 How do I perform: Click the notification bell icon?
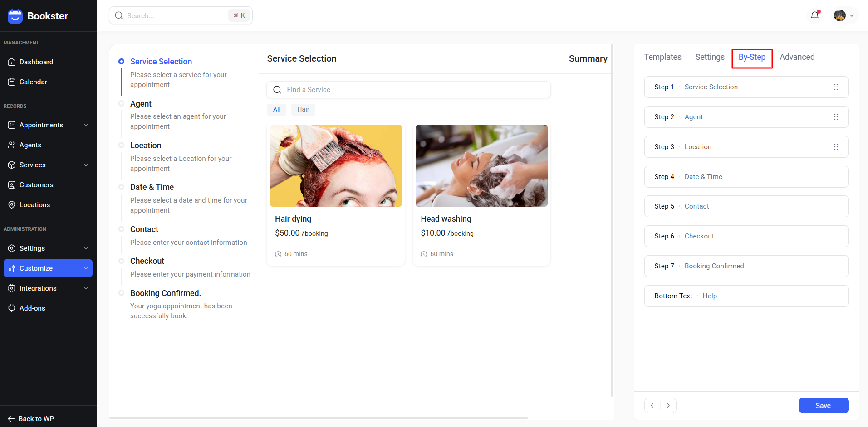click(815, 15)
